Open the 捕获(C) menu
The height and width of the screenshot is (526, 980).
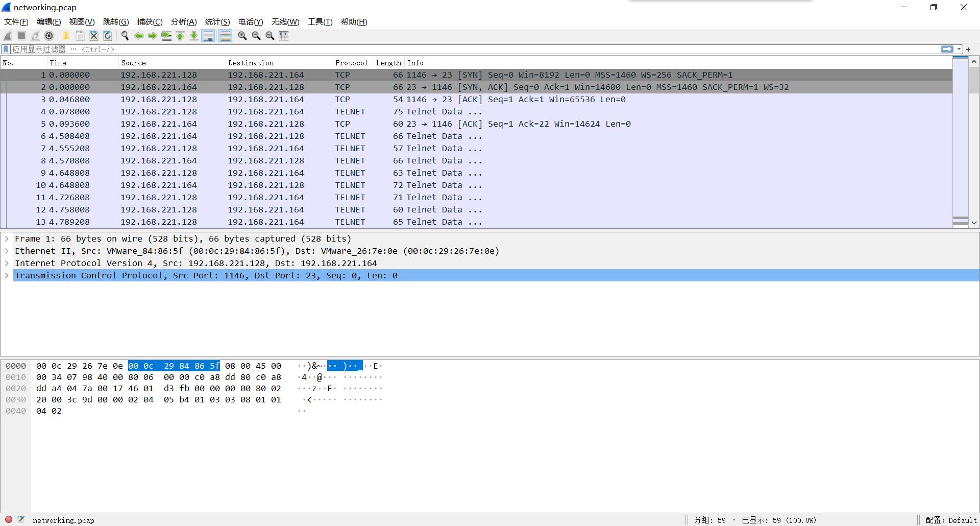150,21
